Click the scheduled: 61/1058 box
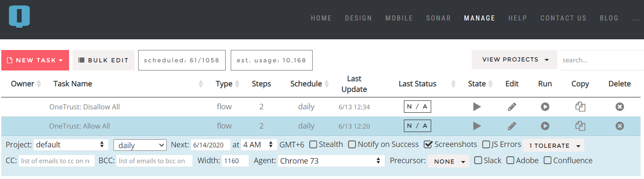Image resolution: width=644 pixels, height=179 pixels. coord(182,60)
